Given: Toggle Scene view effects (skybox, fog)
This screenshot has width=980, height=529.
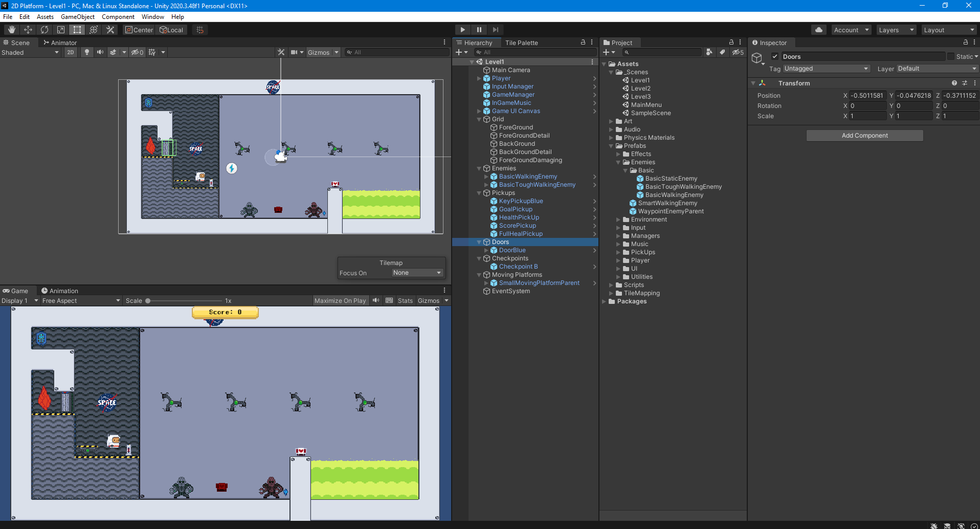Looking at the screenshot, I should point(113,52).
